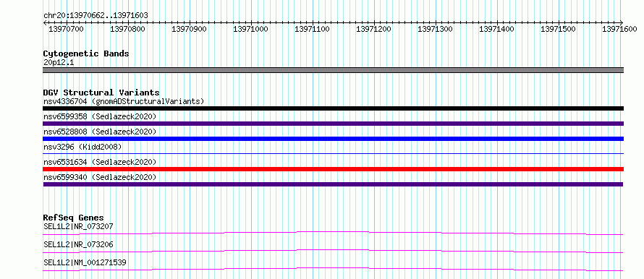644x279 pixels.
Task: Open the SEL1L2|NR_073207 transcript label
Action: coord(78,226)
